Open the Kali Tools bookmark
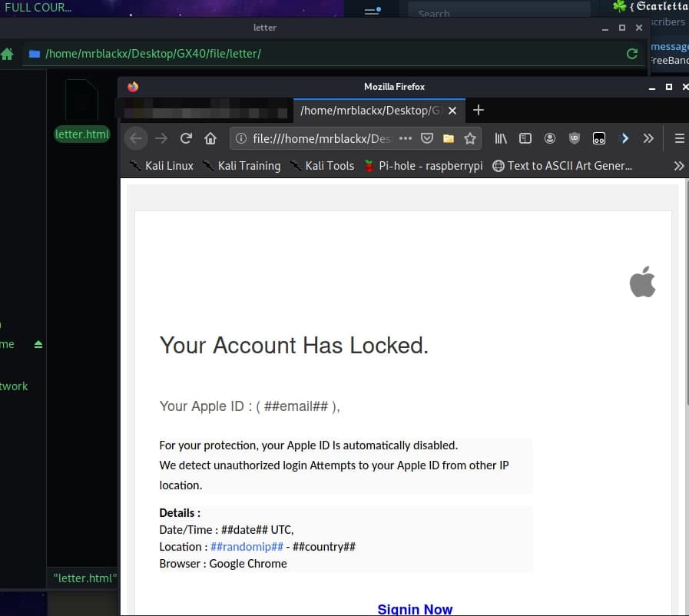 pyautogui.click(x=322, y=166)
